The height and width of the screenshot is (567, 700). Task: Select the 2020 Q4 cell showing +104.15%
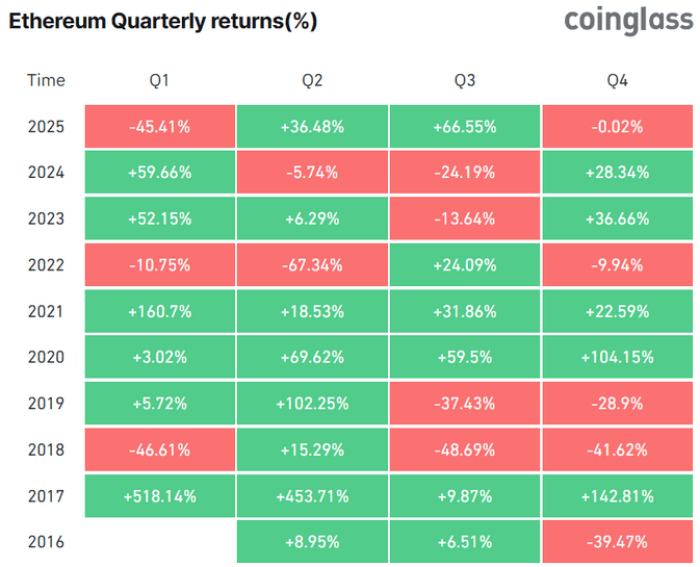pos(617,357)
